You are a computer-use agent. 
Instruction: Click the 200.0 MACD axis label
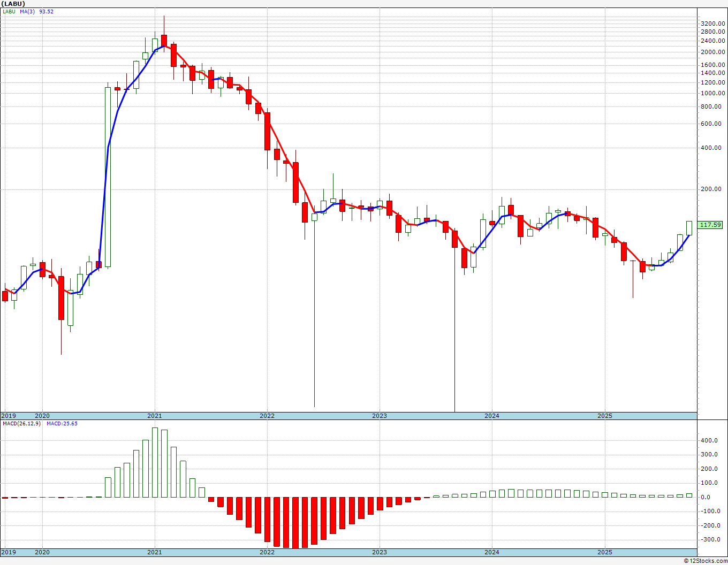(710, 469)
